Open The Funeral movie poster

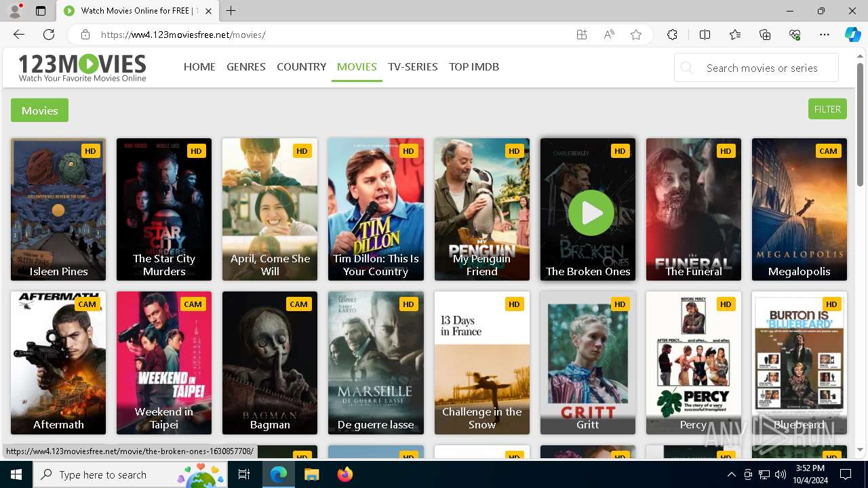click(x=694, y=209)
